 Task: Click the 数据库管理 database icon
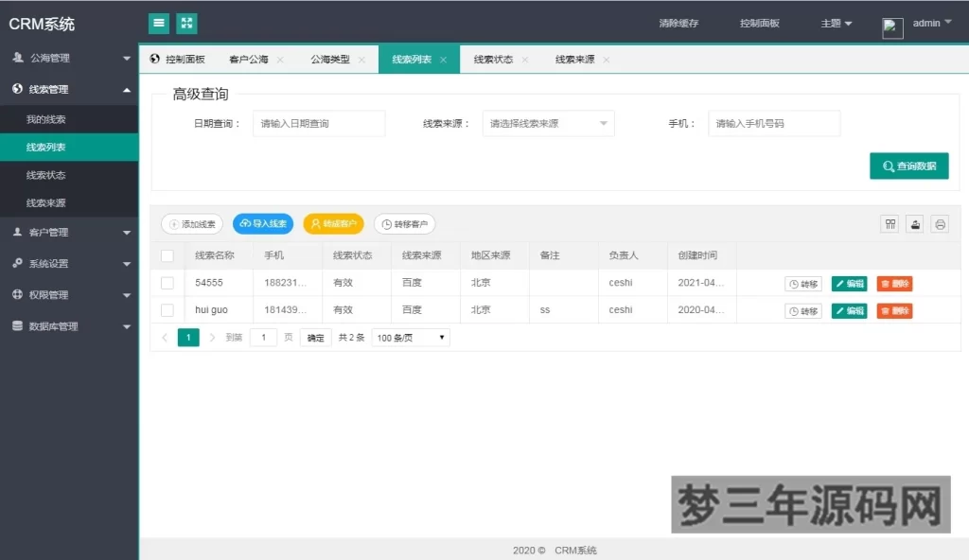click(17, 325)
